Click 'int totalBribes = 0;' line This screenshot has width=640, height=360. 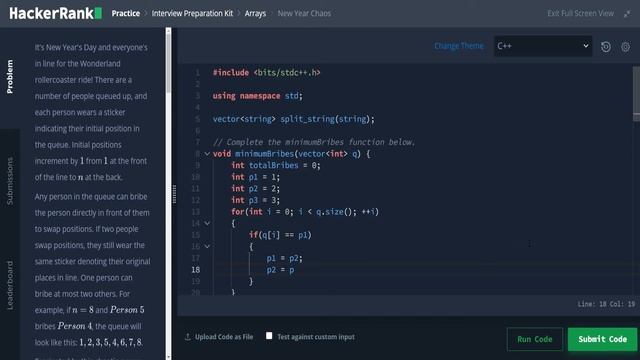[x=276, y=165]
